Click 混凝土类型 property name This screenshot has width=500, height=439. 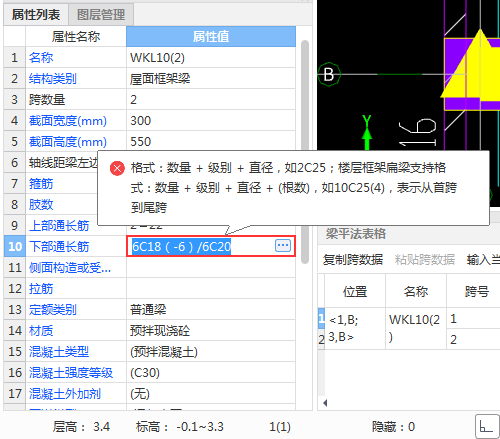[x=59, y=352]
